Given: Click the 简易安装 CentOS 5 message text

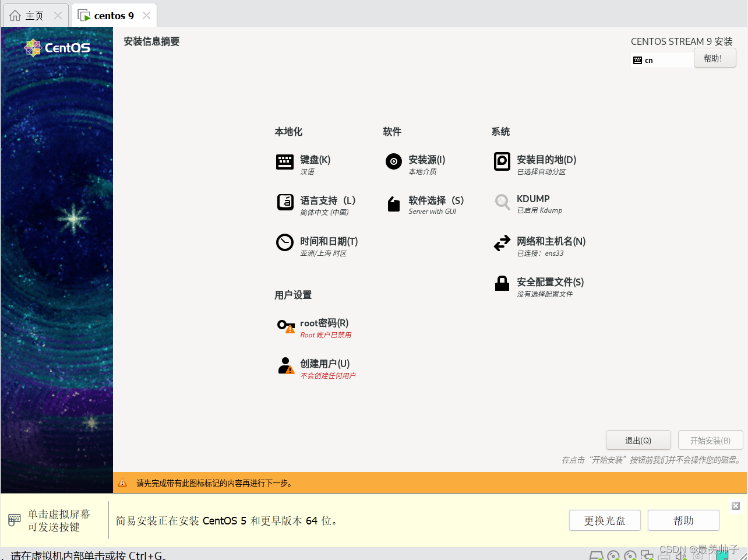Looking at the screenshot, I should pyautogui.click(x=227, y=520).
